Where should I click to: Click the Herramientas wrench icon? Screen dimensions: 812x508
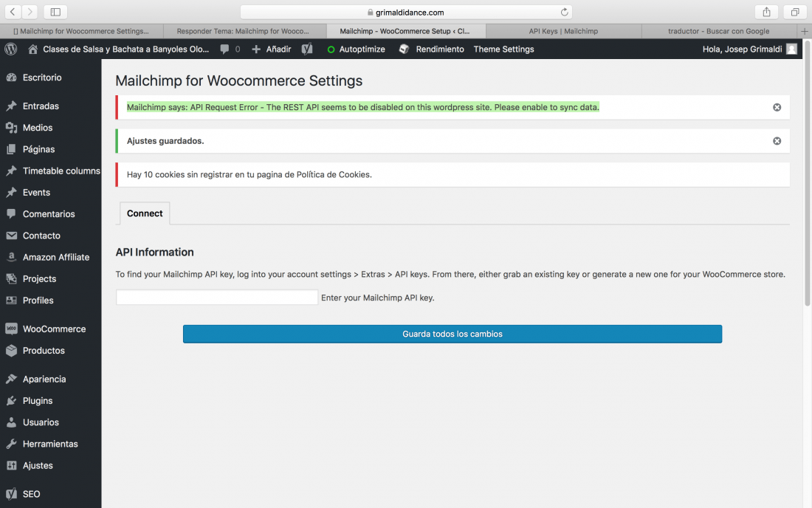click(x=11, y=444)
